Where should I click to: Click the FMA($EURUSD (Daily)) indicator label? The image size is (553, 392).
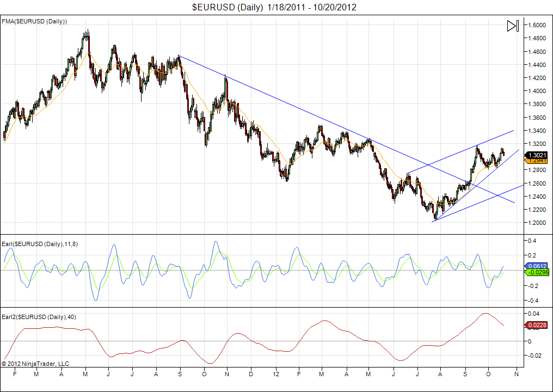[x=34, y=21]
